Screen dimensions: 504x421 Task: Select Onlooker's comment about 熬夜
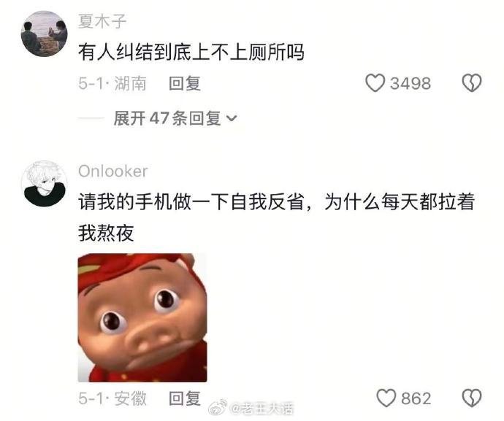[276, 217]
